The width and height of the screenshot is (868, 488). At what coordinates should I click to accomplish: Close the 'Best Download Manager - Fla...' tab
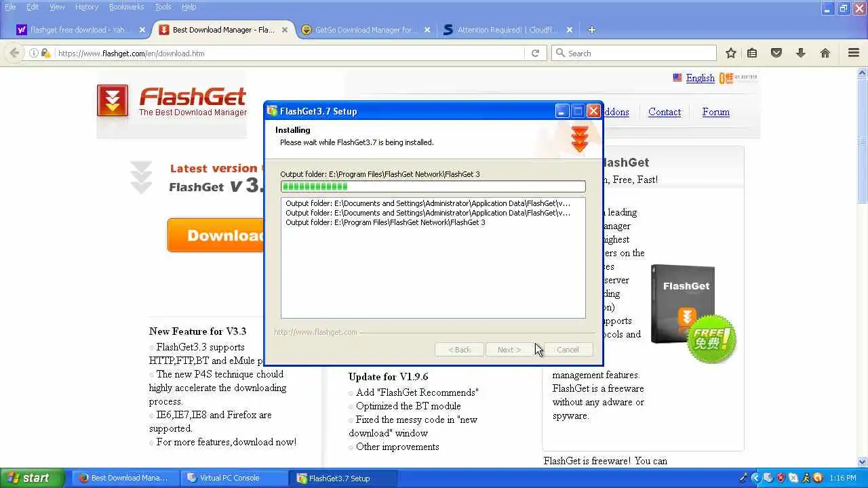pyautogui.click(x=285, y=30)
